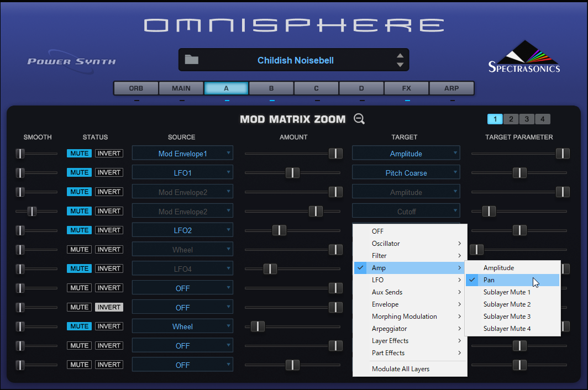588x390 pixels.
Task: Step to next patch with down arrow
Action: pos(400,65)
